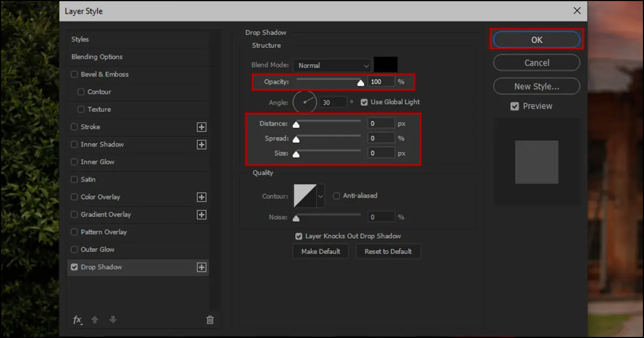The height and width of the screenshot is (338, 644).
Task: Click the Reset to Default button
Action: pos(388,251)
